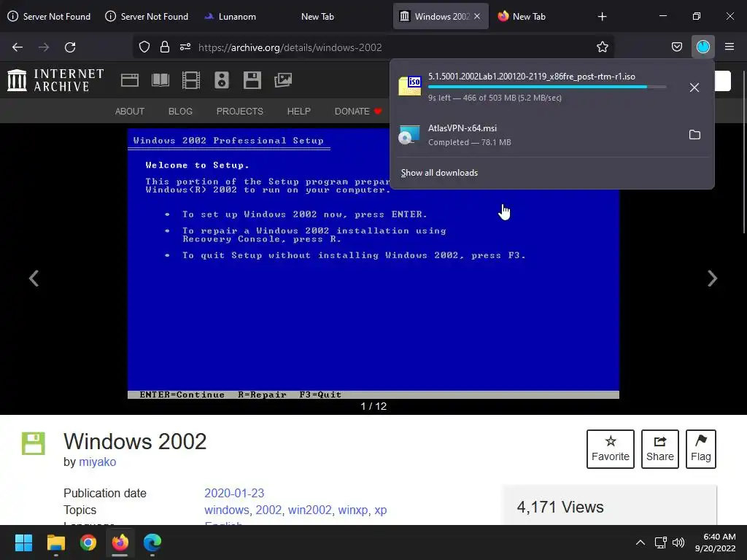This screenshot has height=560, width=747.
Task: Open a new browser tab
Action: (602, 17)
